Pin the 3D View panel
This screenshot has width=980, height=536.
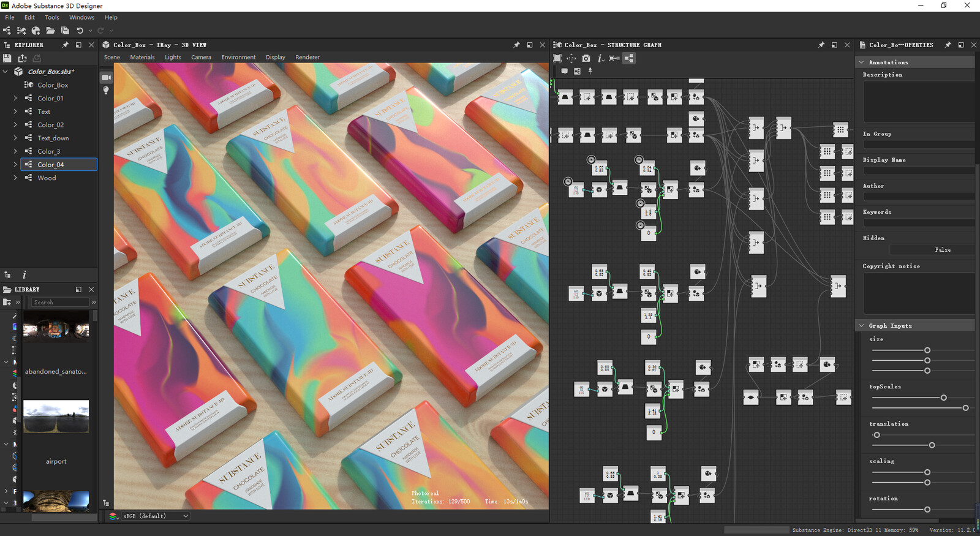coord(516,45)
